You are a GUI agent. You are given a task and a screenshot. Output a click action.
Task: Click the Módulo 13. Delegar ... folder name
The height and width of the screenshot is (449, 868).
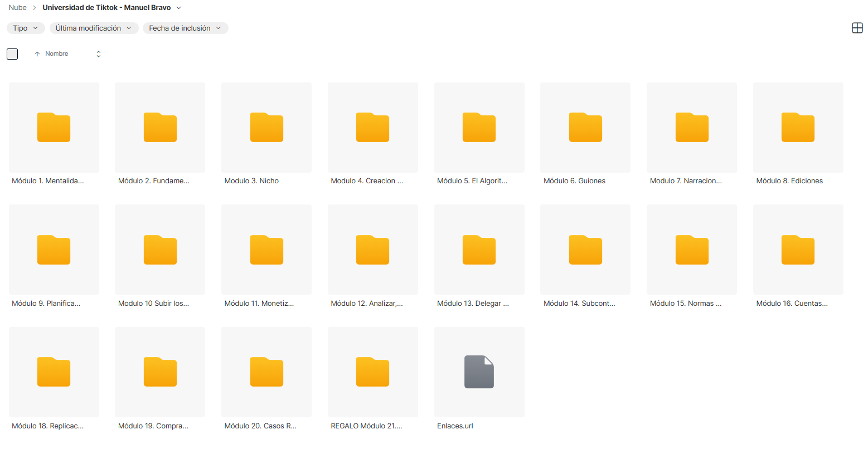point(473,303)
